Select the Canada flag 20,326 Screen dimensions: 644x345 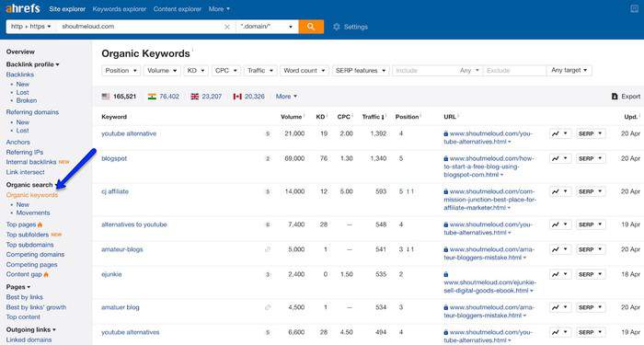(x=249, y=96)
